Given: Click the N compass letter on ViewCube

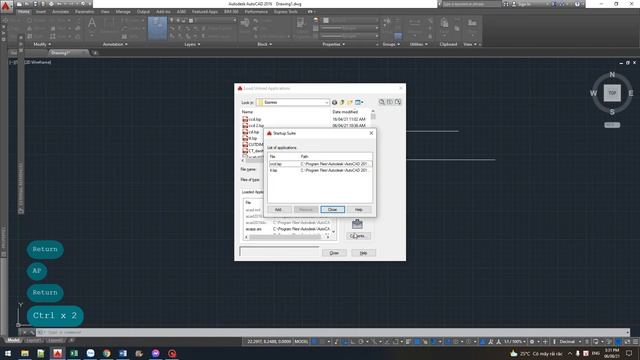Looking at the screenshot, I should coord(612,75).
